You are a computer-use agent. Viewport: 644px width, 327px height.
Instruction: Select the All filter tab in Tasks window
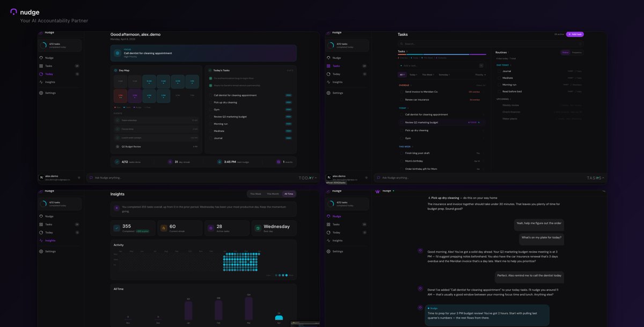[x=402, y=75]
